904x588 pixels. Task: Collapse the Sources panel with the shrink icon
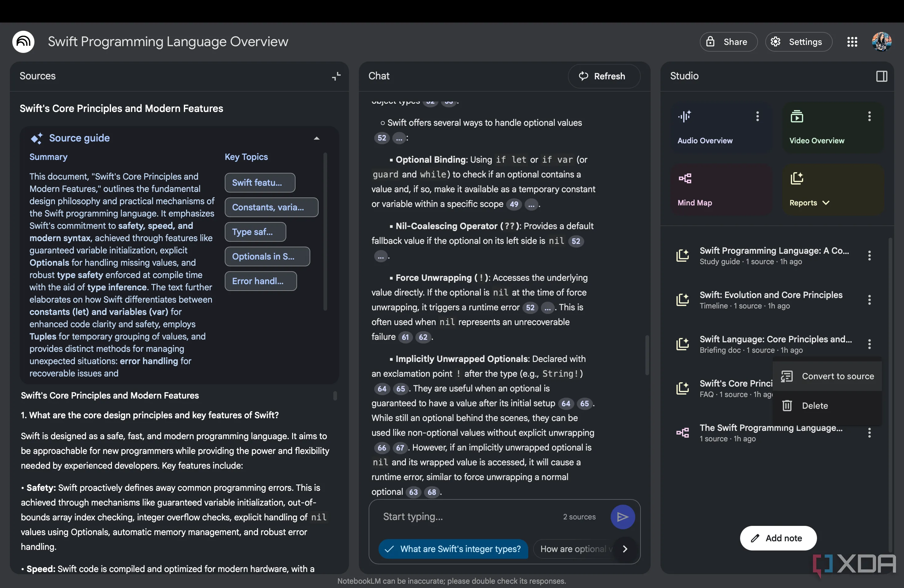(x=336, y=76)
